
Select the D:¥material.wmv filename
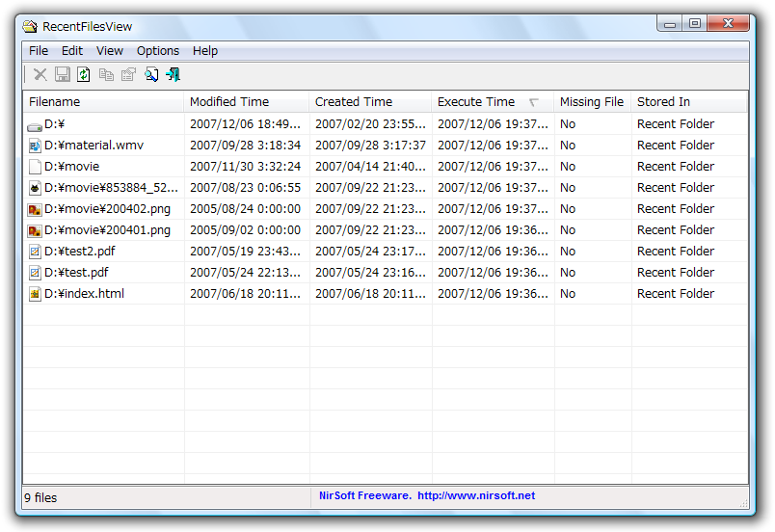pyautogui.click(x=94, y=146)
